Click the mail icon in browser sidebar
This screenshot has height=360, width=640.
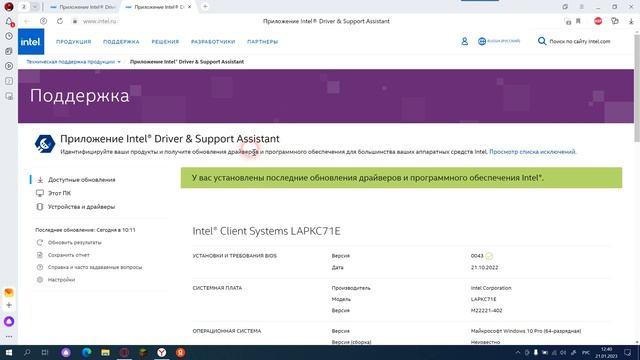pos(9,292)
